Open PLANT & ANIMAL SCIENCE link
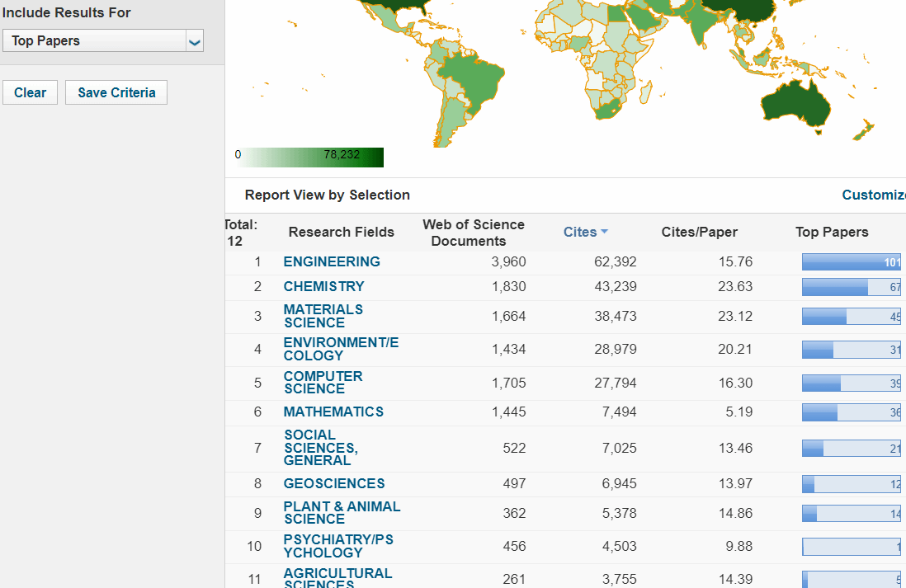Image resolution: width=906 pixels, height=588 pixels. [x=341, y=512]
